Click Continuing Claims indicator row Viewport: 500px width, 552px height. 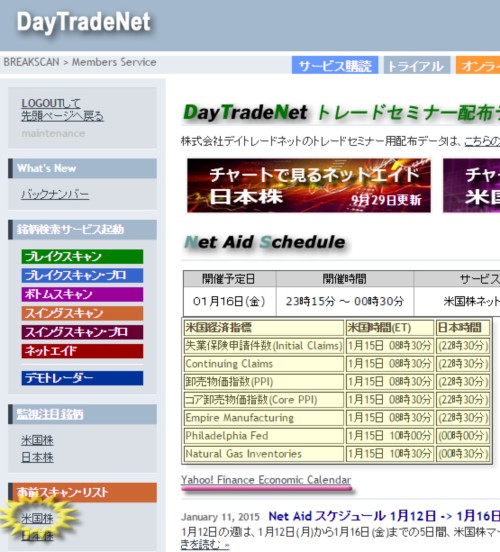coord(264,364)
